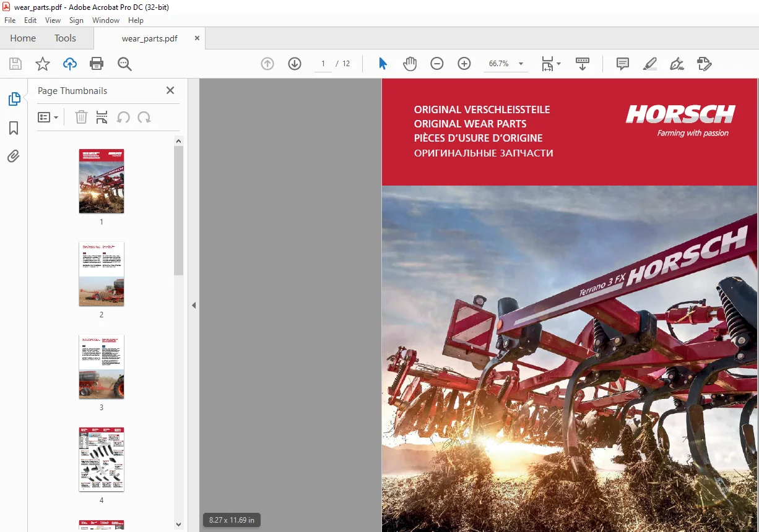Open the Bookmarks sidebar panel

click(14, 128)
